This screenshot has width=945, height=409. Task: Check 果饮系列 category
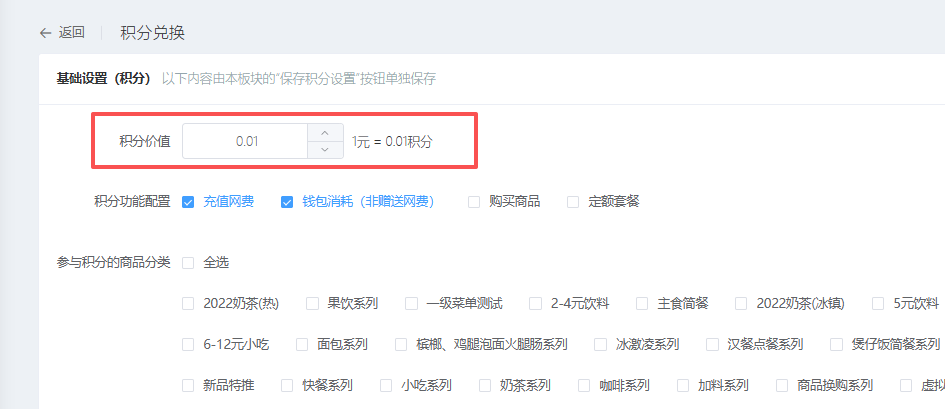point(312,304)
